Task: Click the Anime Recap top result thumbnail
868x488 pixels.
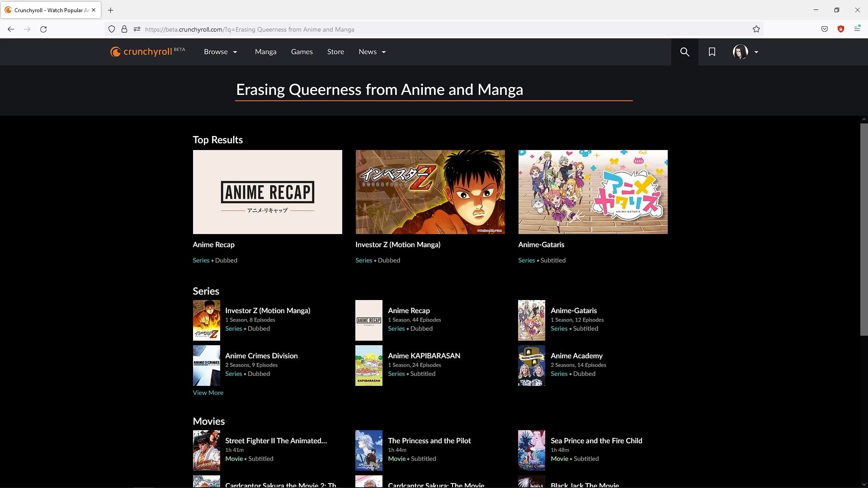Action: click(x=267, y=192)
